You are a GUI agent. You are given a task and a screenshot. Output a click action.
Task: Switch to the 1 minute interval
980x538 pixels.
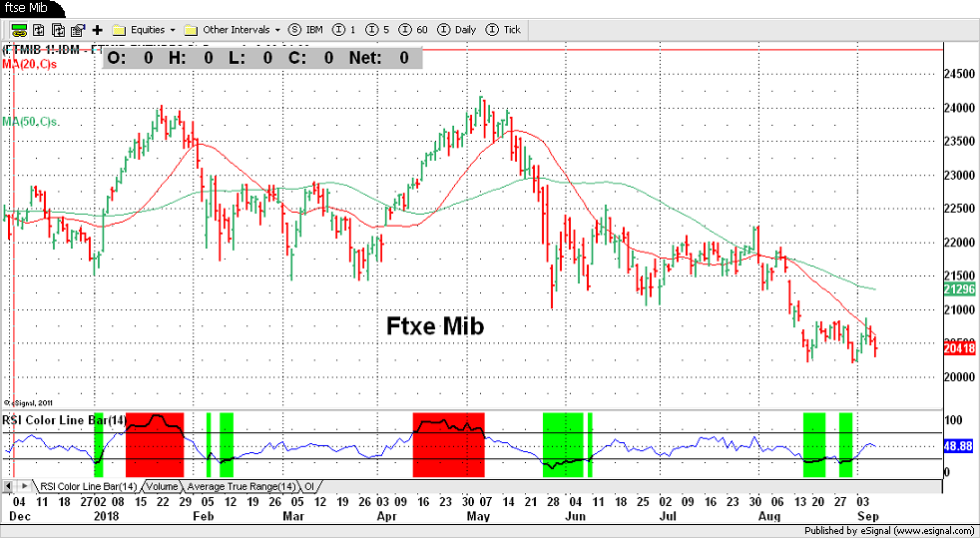pyautogui.click(x=345, y=29)
